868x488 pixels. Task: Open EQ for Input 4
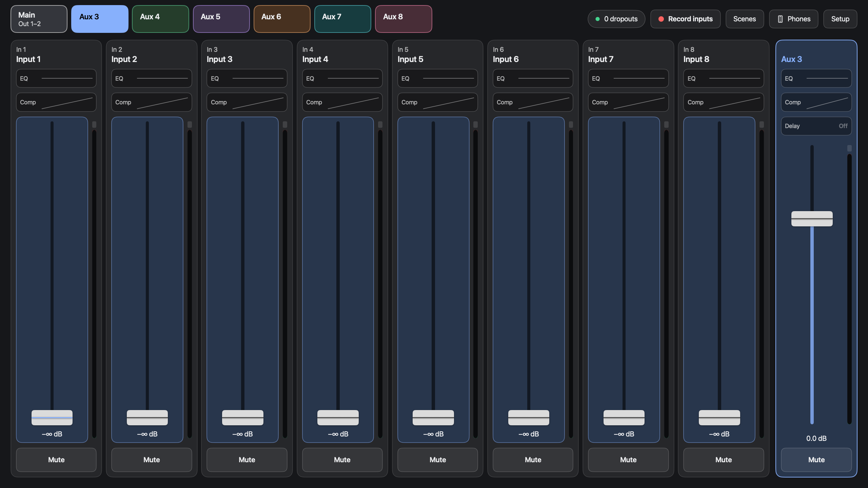pyautogui.click(x=342, y=78)
